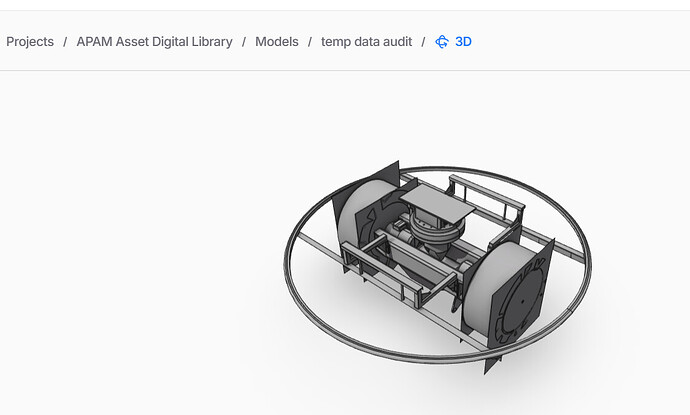Image resolution: width=690 pixels, height=415 pixels.
Task: Click the 3D bogie model in viewer
Action: (x=438, y=266)
